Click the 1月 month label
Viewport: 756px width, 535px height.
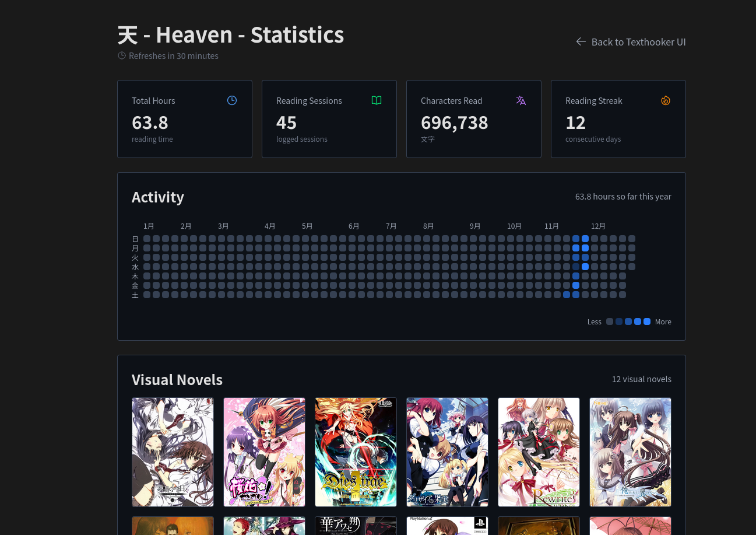[149, 226]
